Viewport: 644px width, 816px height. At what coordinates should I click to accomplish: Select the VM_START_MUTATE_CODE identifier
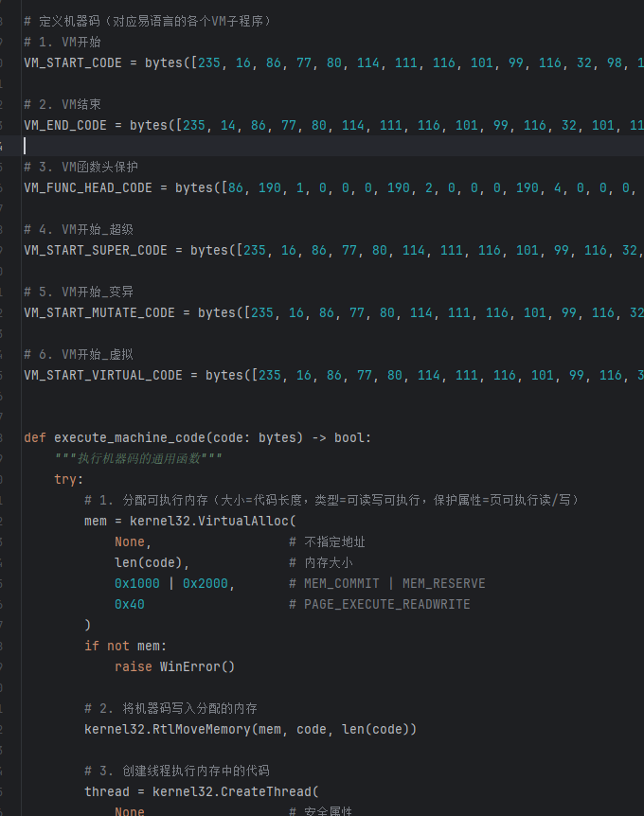tap(99, 312)
